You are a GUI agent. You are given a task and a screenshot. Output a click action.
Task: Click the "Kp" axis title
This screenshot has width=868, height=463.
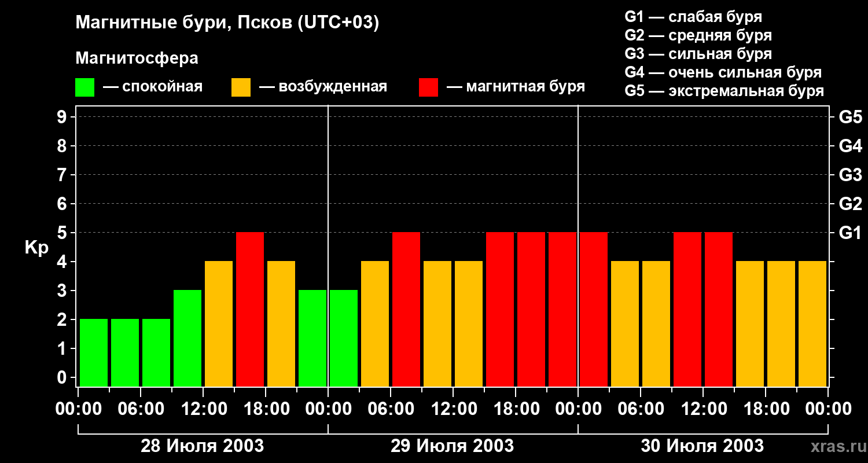tap(36, 248)
